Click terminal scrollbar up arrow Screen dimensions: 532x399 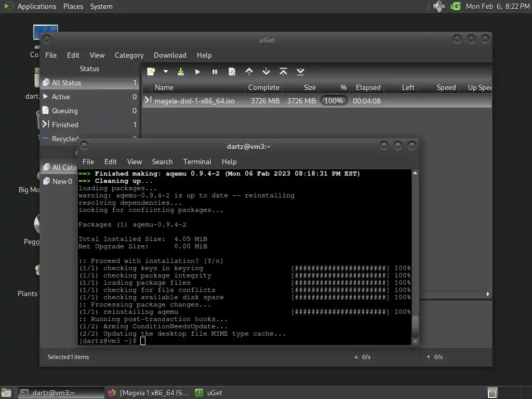(x=415, y=173)
